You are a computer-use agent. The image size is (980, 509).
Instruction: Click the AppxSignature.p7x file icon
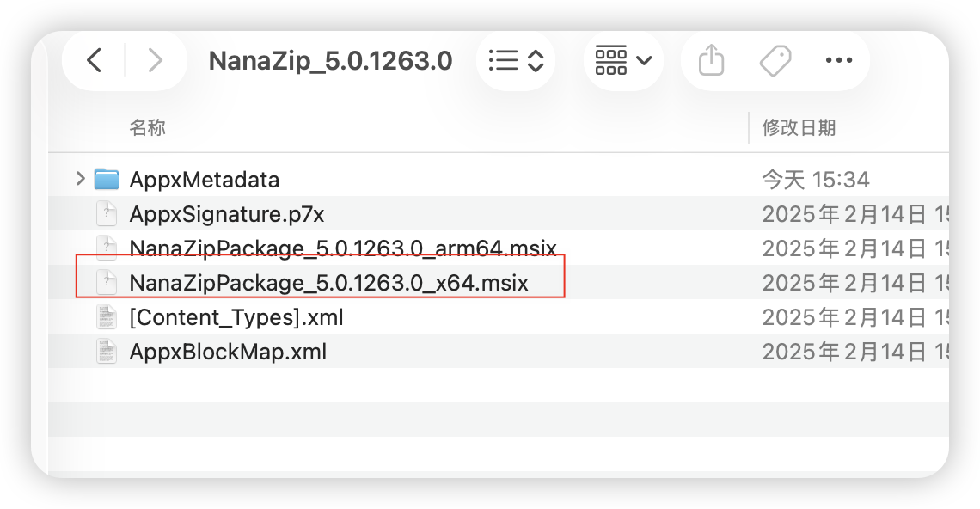coord(106,213)
